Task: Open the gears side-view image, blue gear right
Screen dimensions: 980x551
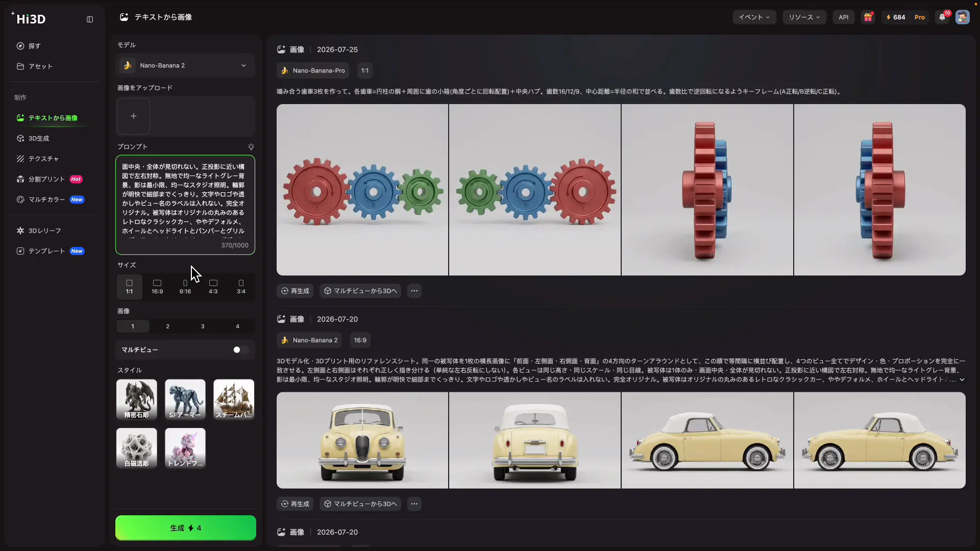Action: [x=707, y=190]
